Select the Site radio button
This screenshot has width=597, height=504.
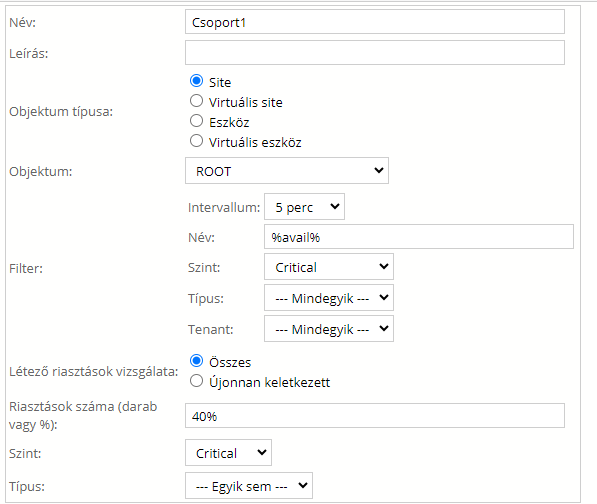click(x=196, y=81)
